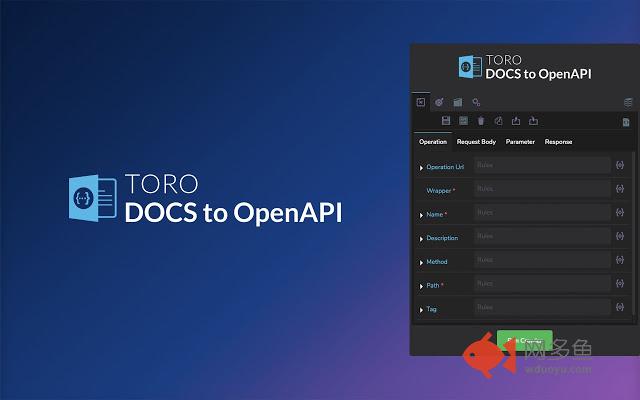Select the first selector-mode icon tab
This screenshot has height=400, width=640.
coord(421,102)
